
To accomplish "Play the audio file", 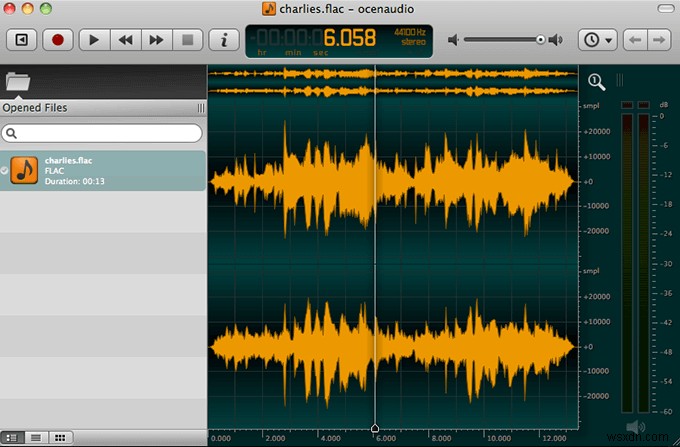I will pyautogui.click(x=94, y=40).
